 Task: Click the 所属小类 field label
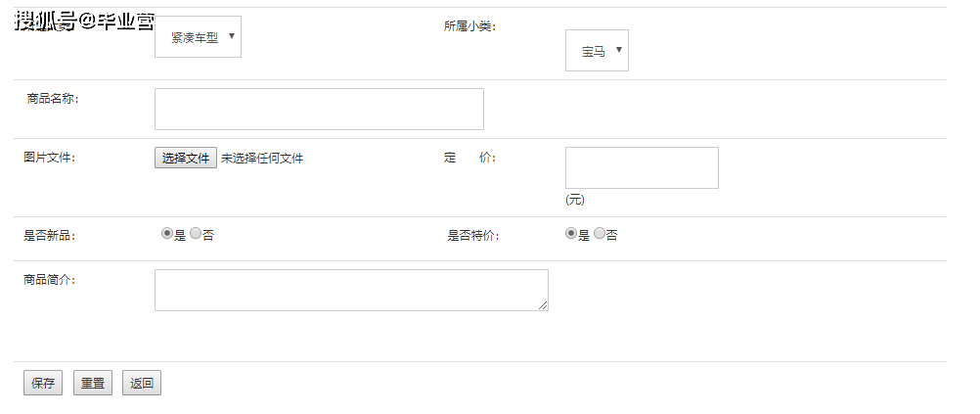[x=469, y=26]
